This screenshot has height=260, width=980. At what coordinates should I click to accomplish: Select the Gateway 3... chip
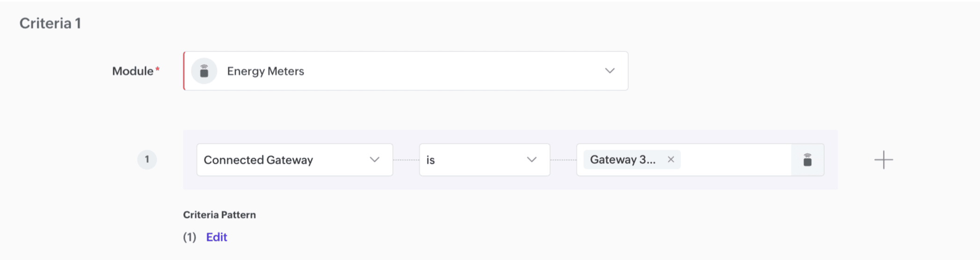622,159
